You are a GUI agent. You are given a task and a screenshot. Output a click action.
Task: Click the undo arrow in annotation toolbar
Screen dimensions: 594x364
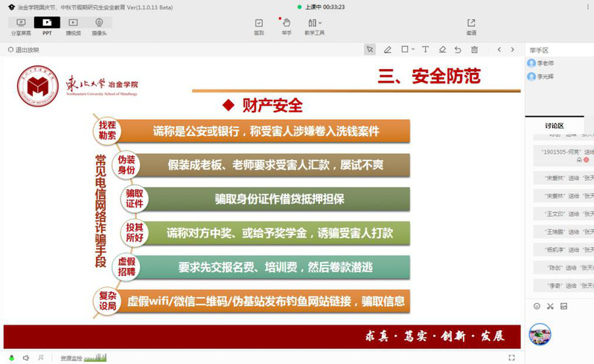[x=458, y=50]
